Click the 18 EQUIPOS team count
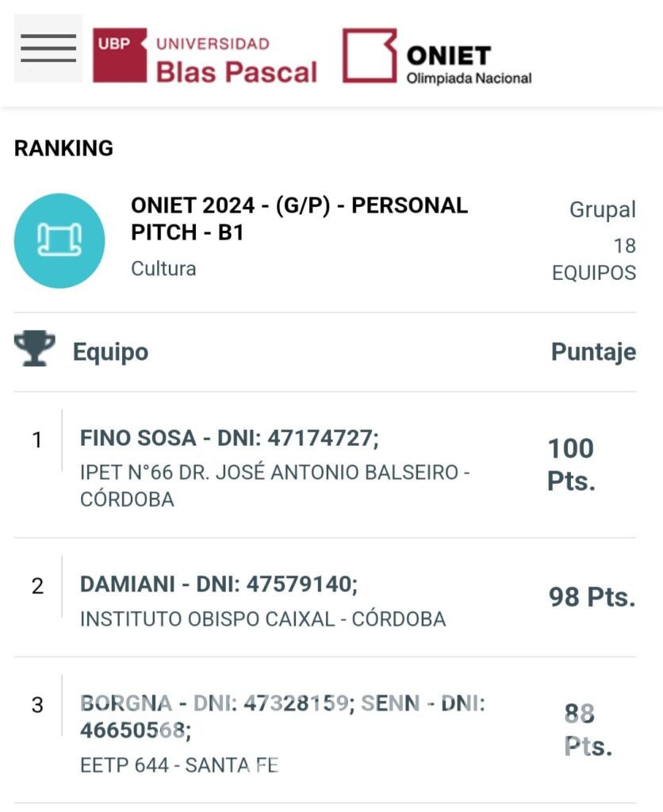Viewport: 663px width, 812px height. tap(594, 259)
